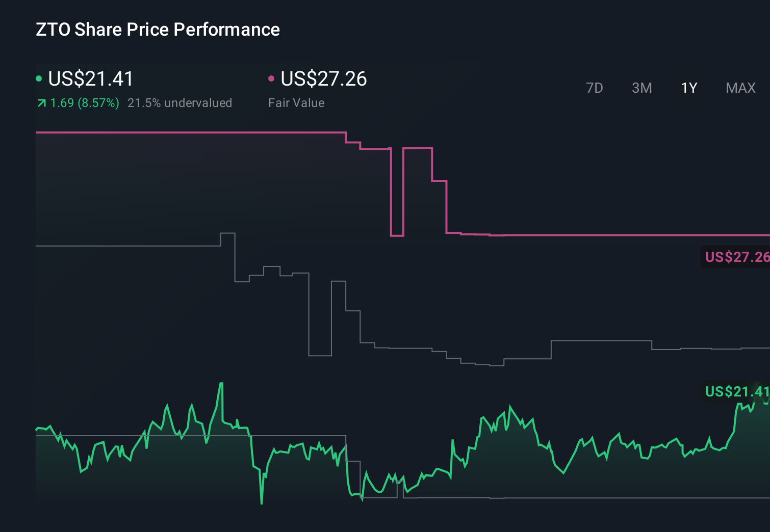Click the US$21.41 price badge on the right
This screenshot has height=532, width=770.
(736, 392)
